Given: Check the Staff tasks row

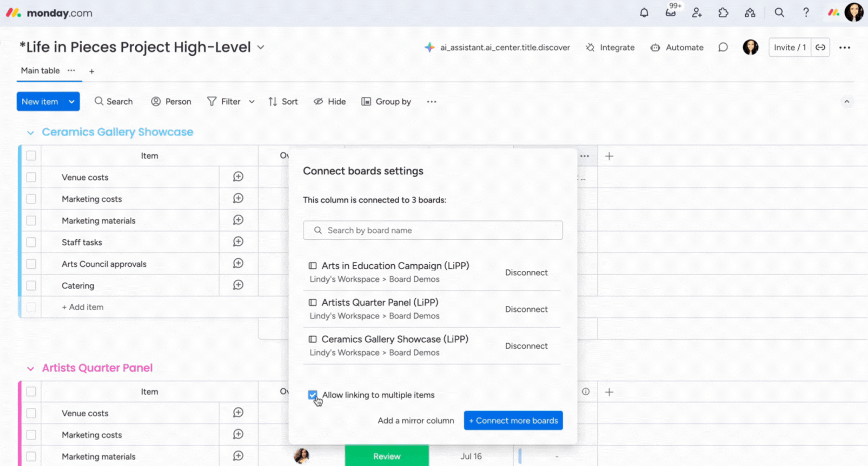Looking at the screenshot, I should coord(31,242).
